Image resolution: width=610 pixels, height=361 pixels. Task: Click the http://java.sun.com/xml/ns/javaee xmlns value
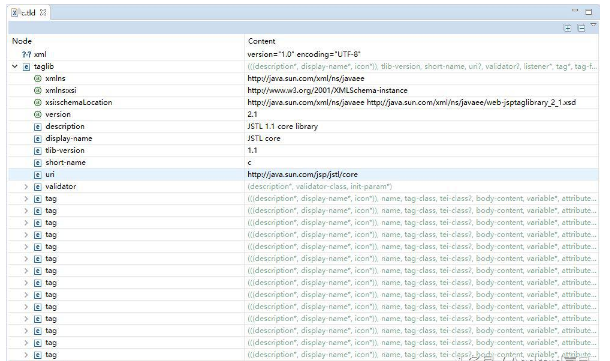[306, 79]
